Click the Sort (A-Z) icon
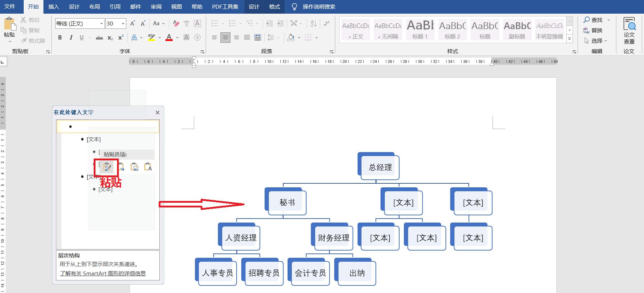The image size is (644, 293). (x=313, y=23)
